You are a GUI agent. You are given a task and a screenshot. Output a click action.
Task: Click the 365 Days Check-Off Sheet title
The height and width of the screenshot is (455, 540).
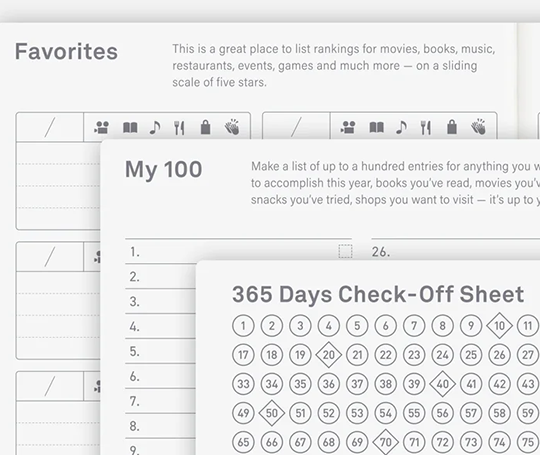pos(378,294)
